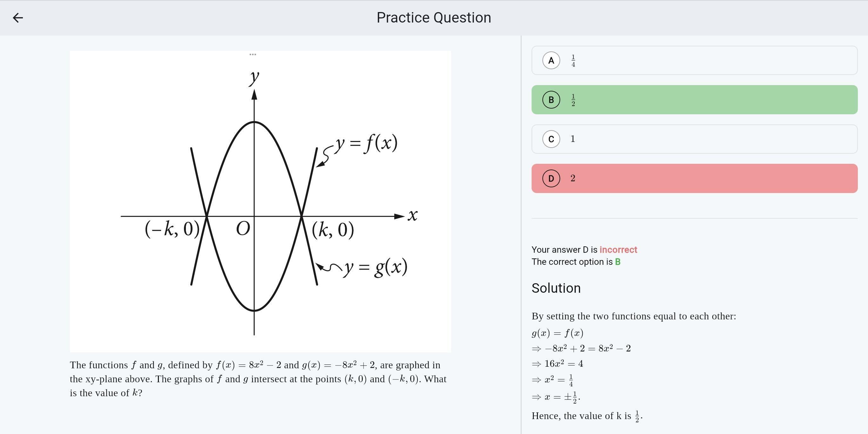The height and width of the screenshot is (434, 868).
Task: Click the value 1 in option C
Action: coord(573,139)
